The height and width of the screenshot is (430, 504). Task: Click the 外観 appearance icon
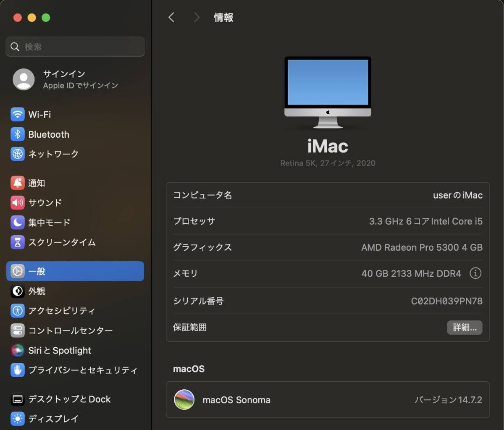[x=17, y=291]
